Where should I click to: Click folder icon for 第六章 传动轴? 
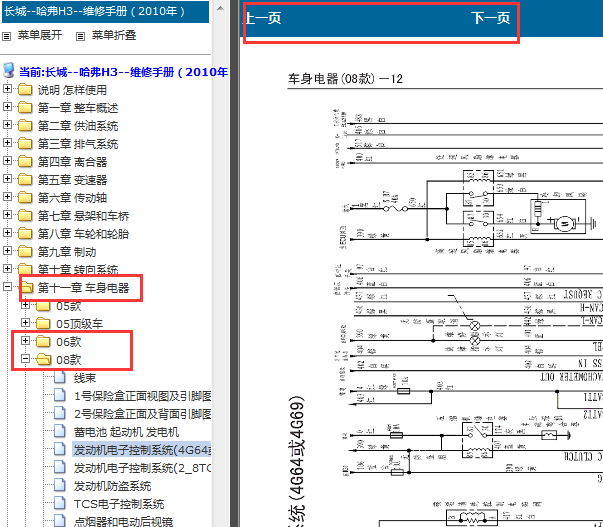tap(25, 198)
